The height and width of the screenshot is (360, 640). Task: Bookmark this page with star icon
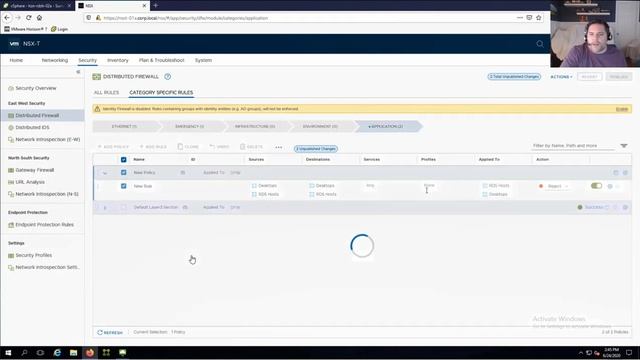coord(538,18)
